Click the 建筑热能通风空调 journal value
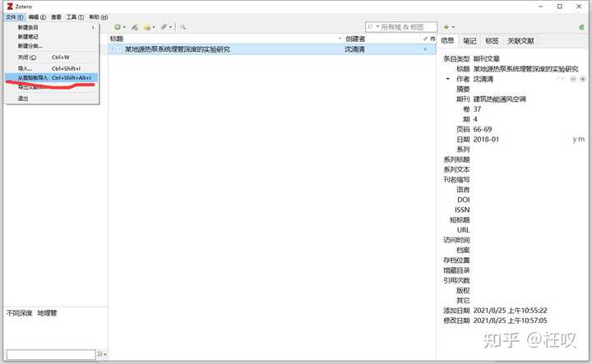Screen dimensions: 592x364 [500, 99]
